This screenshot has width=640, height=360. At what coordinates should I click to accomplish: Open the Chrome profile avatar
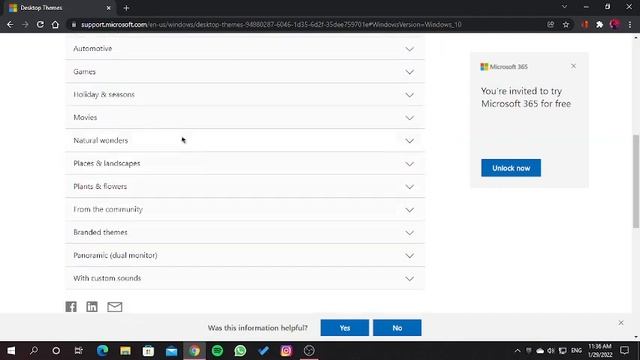click(x=615, y=24)
